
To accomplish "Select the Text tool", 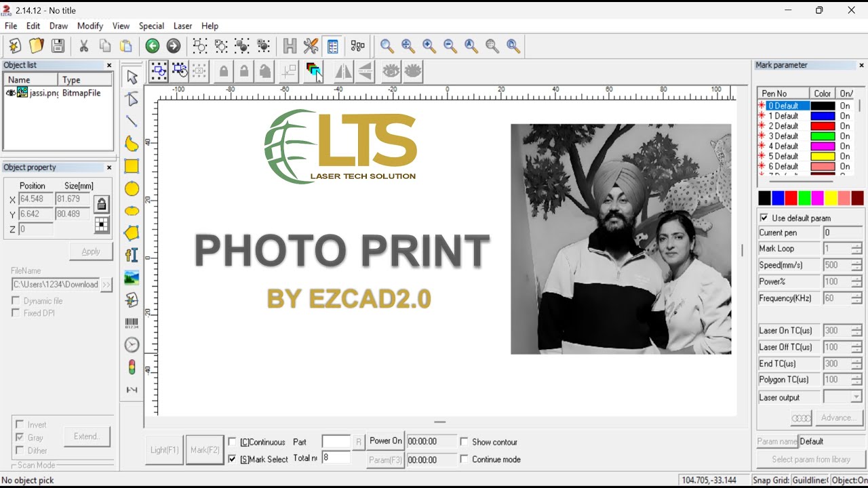I will click(132, 256).
